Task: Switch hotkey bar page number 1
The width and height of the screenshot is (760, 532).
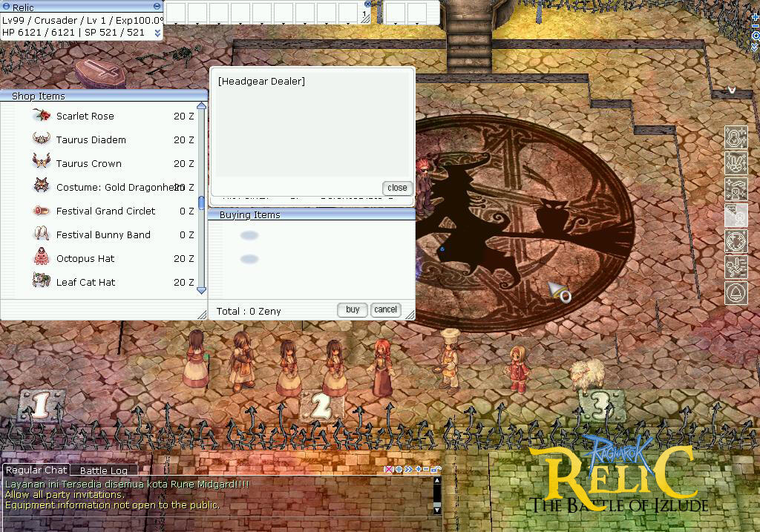Action: tap(364, 14)
